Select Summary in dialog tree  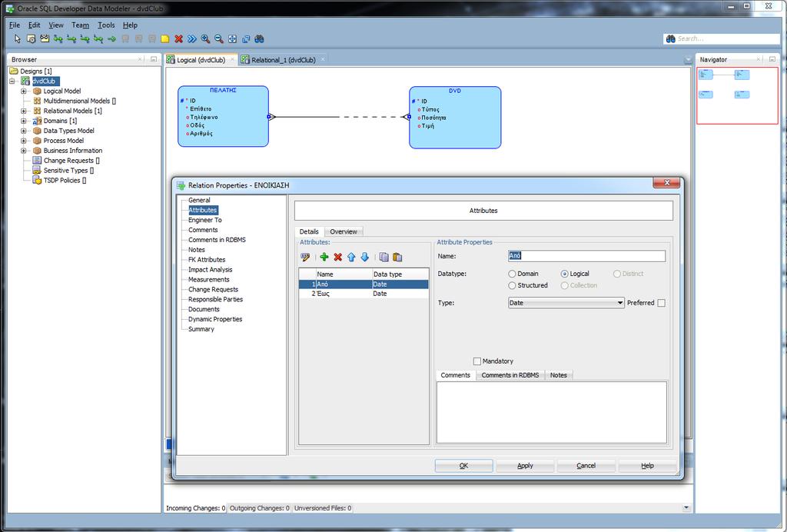[201, 329]
